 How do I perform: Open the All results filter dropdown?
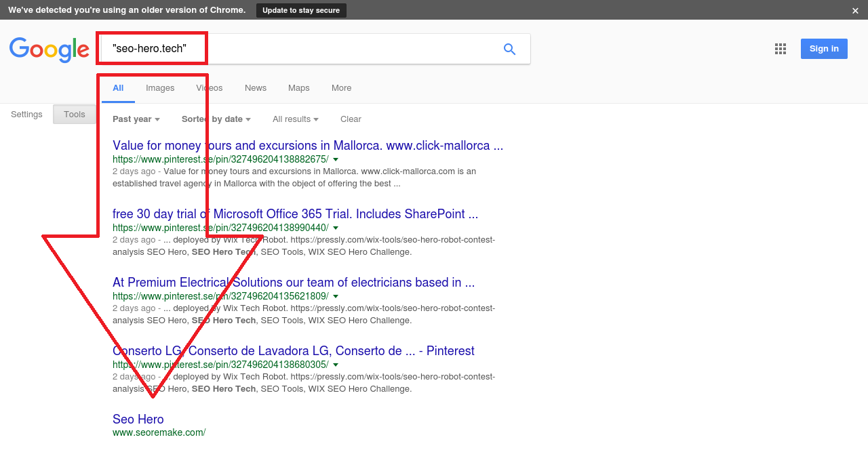(x=296, y=119)
